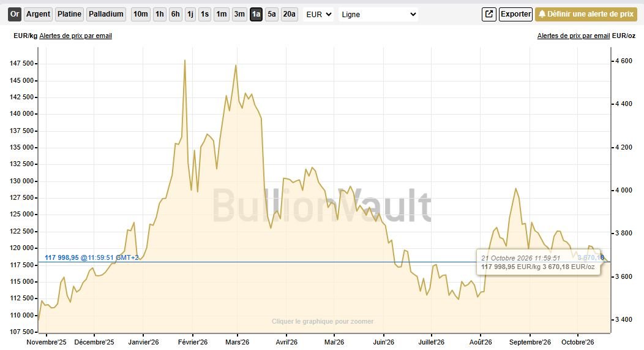Switch to the Argent metal tab

[38, 14]
